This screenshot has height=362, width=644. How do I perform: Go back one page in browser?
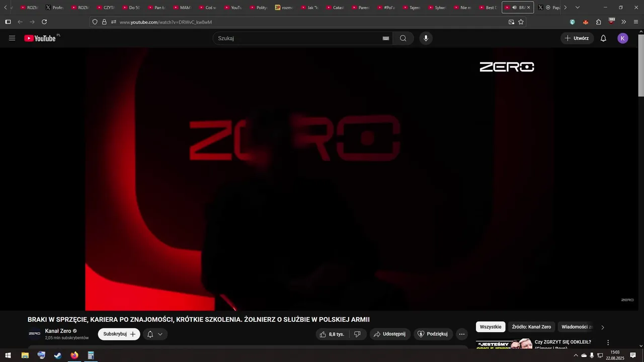[20, 22]
